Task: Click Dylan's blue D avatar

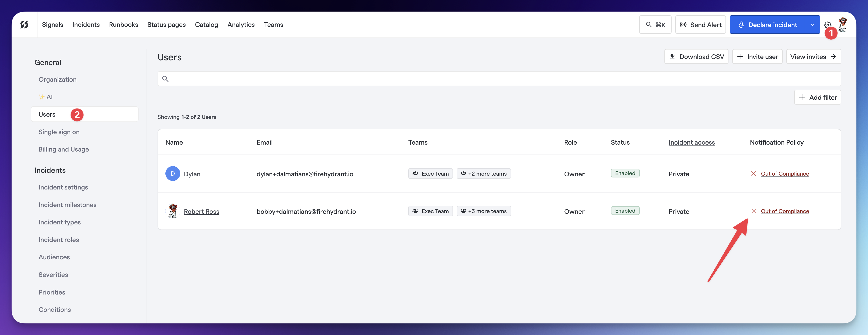Action: 173,174
